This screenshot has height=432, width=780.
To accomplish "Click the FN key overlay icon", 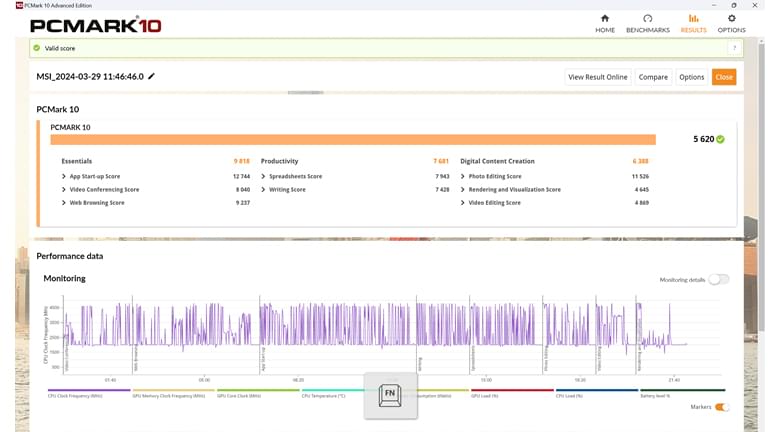I will 390,396.
